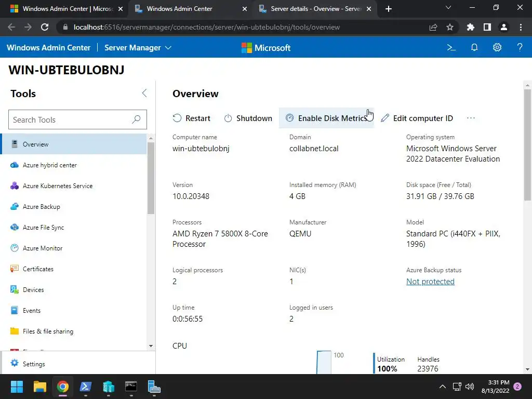Open the Chrome three-dot menu

(521, 27)
